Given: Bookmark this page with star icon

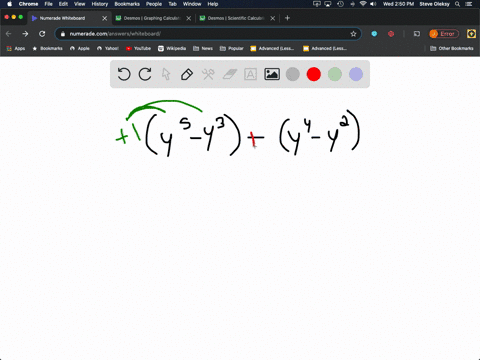Looking at the screenshot, I should point(353,34).
